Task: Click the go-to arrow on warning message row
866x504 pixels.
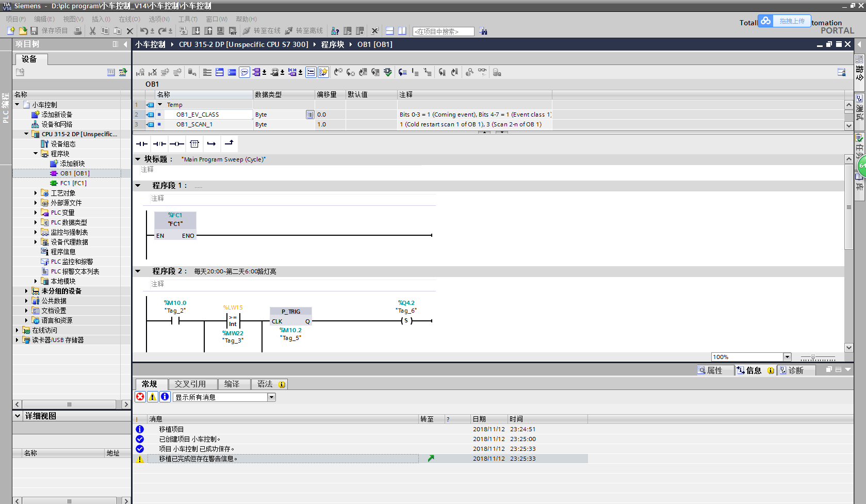Action: (431, 458)
